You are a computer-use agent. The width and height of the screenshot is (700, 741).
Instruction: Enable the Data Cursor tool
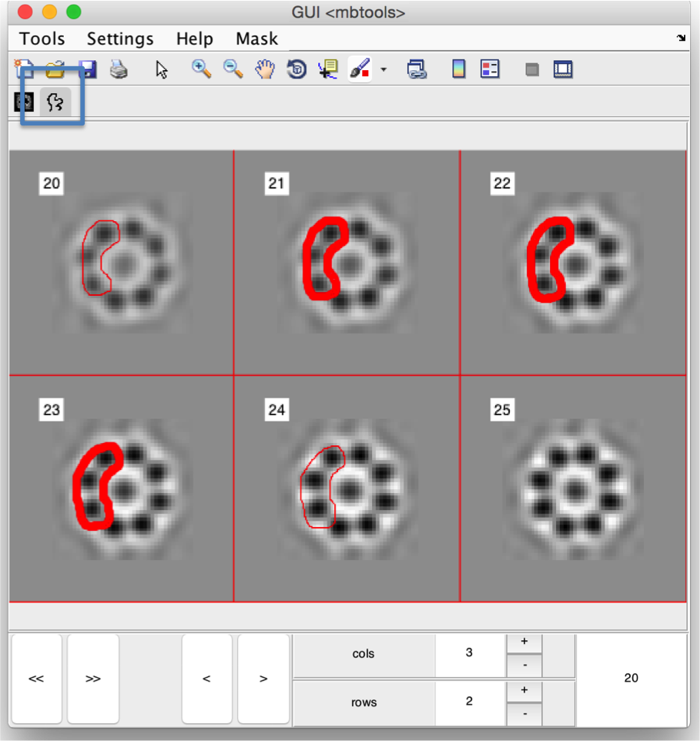click(x=328, y=69)
